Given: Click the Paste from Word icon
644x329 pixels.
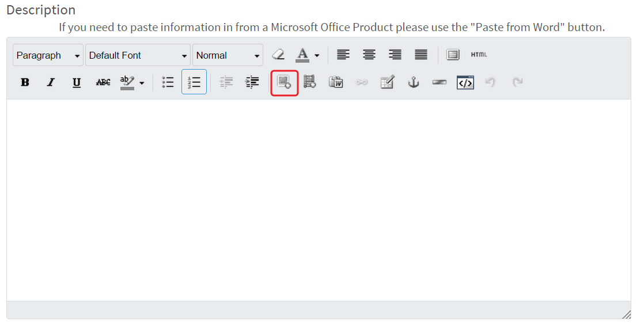Looking at the screenshot, I should coord(336,82).
